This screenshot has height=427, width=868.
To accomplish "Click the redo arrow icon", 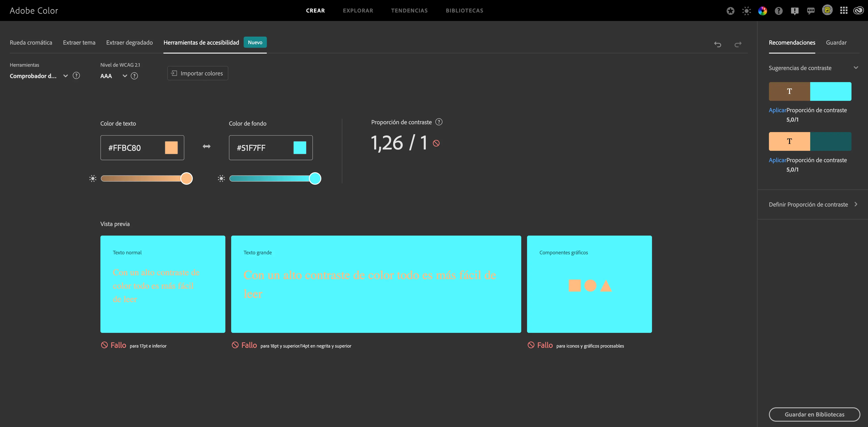I will point(738,44).
